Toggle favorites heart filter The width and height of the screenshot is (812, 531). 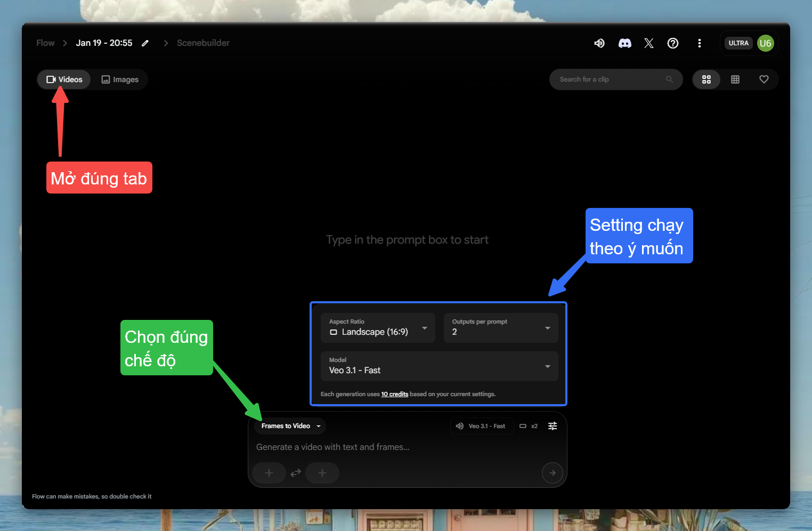764,79
